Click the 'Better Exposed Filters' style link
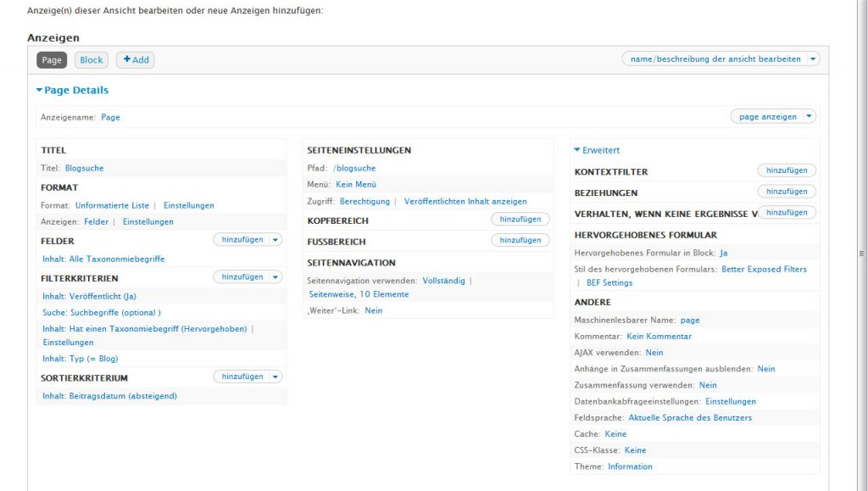Viewport: 868px width, 491px height. coord(764,269)
